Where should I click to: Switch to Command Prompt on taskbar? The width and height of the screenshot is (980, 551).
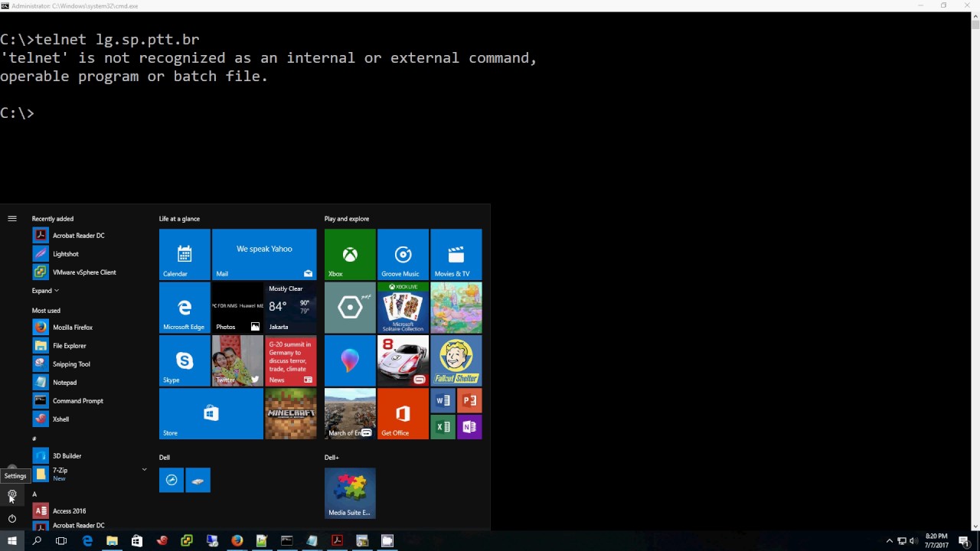point(287,541)
